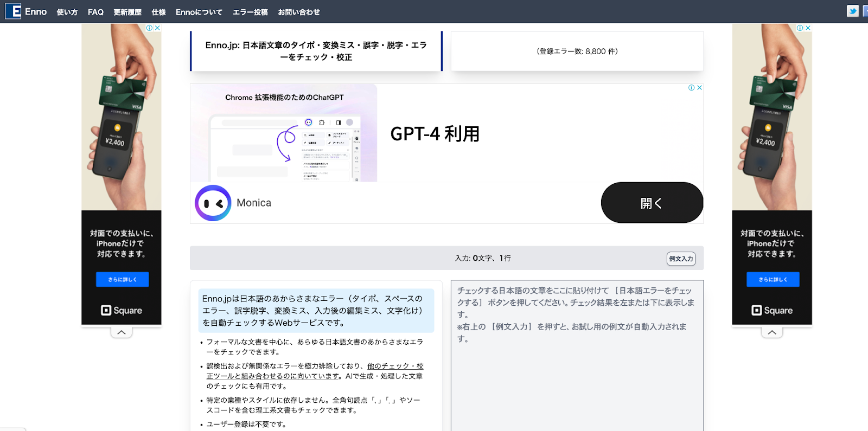Viewport: 868px width, 431px height.
Task: Open the 仕様 menu item
Action: 159,12
